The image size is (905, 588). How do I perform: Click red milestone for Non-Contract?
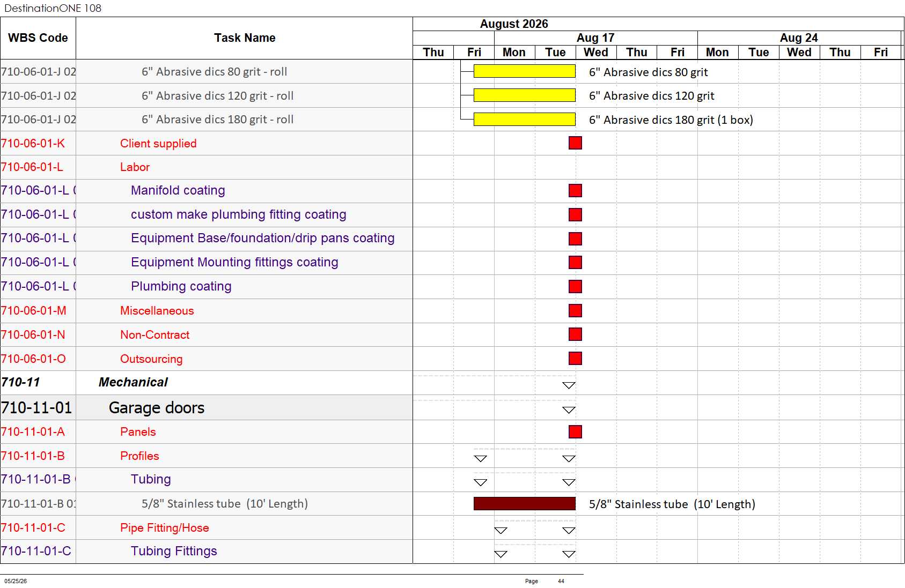coord(575,334)
